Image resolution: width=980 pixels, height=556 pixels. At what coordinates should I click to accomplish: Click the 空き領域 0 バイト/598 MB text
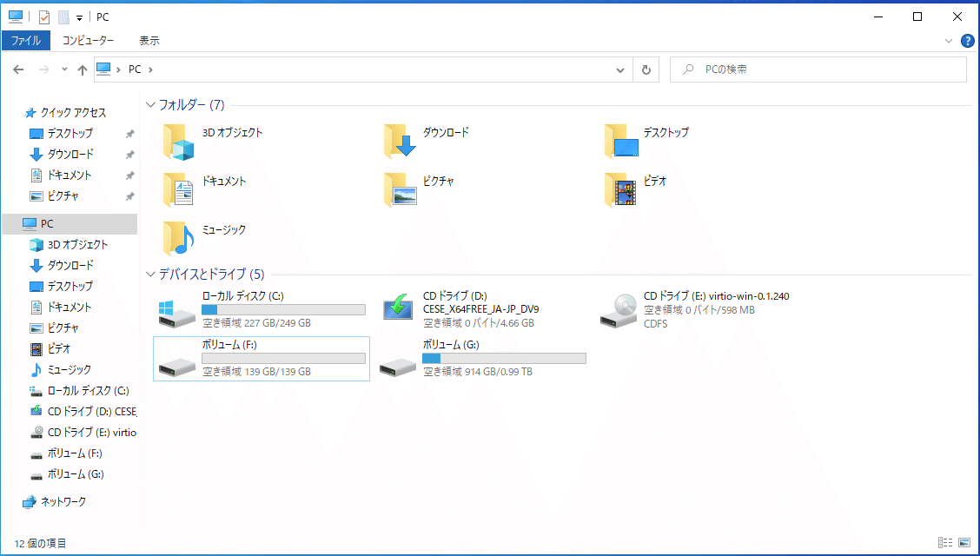699,310
